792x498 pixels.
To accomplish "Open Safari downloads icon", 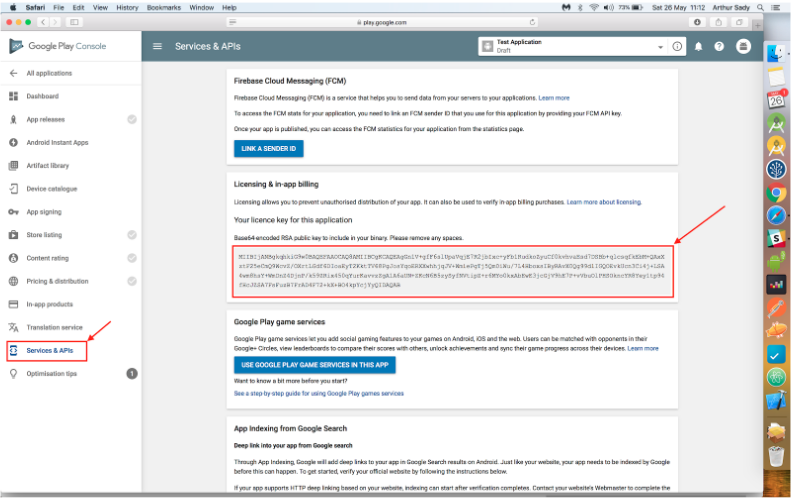I will (x=697, y=22).
